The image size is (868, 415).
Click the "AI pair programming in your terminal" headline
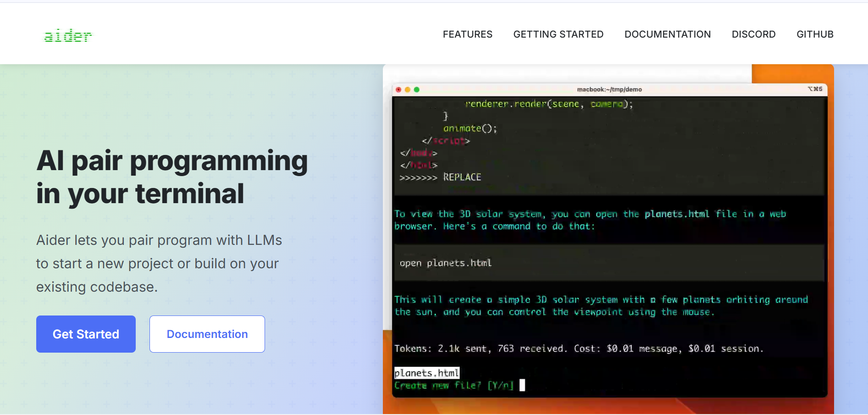tap(172, 177)
